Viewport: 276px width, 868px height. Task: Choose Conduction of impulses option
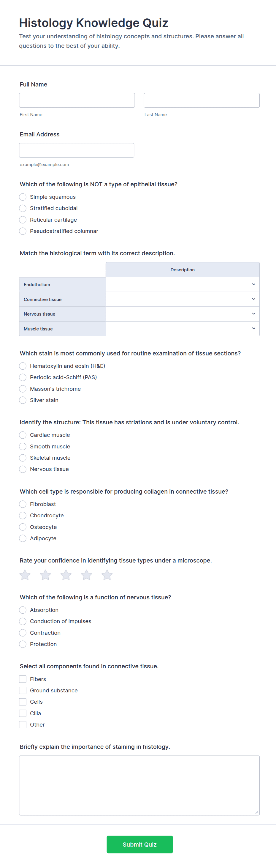point(23,621)
